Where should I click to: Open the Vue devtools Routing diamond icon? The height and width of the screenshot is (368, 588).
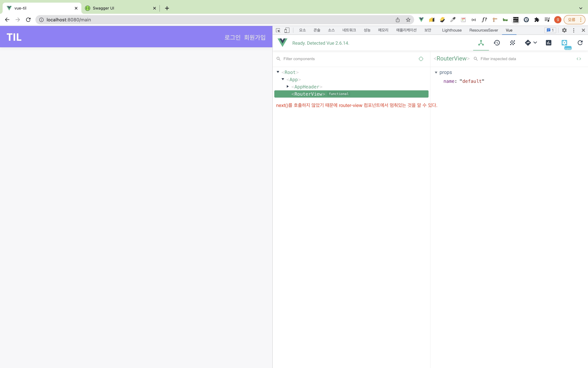[528, 43]
